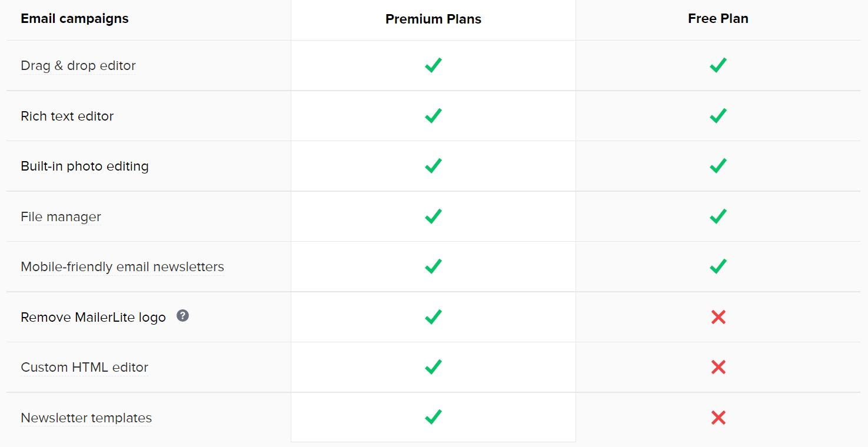
Task: Click the Mobile-friendly email newsletters link
Action: [x=122, y=266]
